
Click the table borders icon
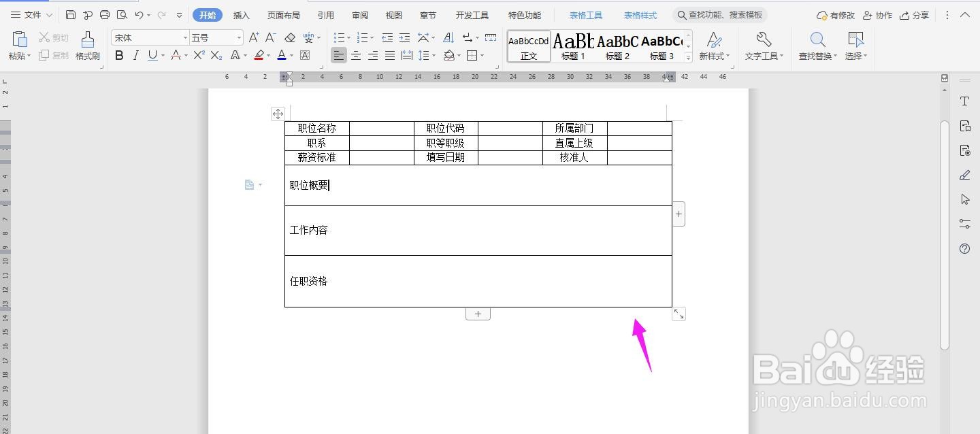pos(473,56)
